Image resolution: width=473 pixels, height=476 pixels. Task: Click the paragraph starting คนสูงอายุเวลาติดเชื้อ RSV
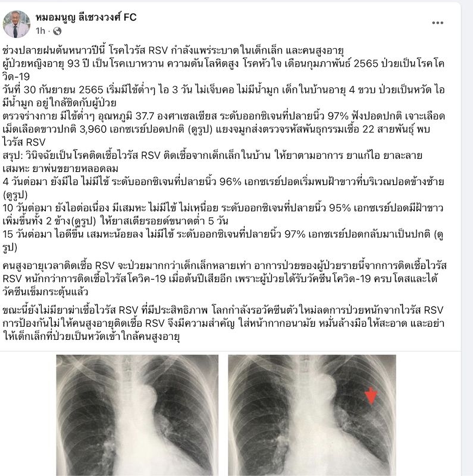(224, 278)
